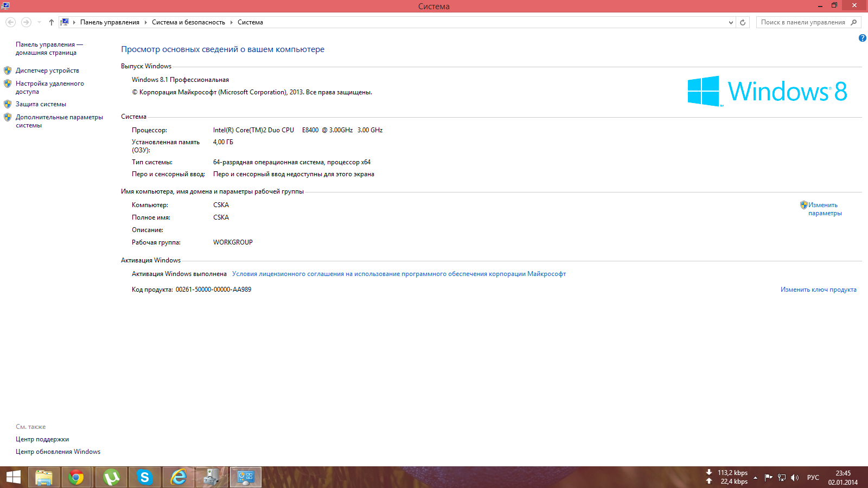Open the recent locations dropdown arrow
The height and width of the screenshot is (488, 868).
39,22
